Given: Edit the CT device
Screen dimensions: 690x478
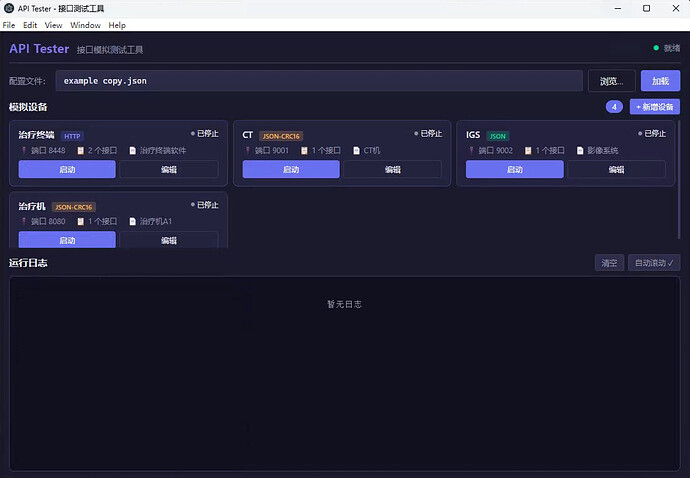Looking at the screenshot, I should 393,169.
